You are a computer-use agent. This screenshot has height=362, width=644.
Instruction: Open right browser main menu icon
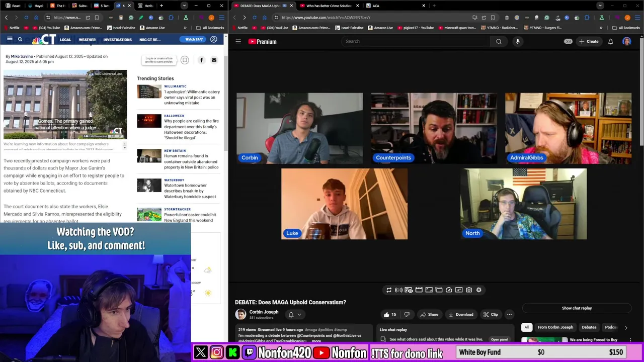[637, 18]
